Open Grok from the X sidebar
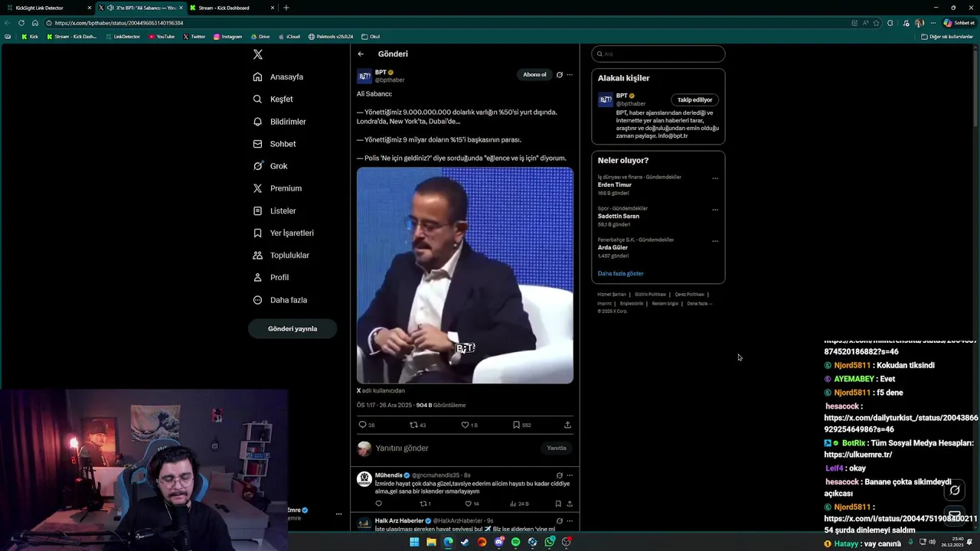Image resolution: width=980 pixels, height=551 pixels. pyautogui.click(x=270, y=166)
